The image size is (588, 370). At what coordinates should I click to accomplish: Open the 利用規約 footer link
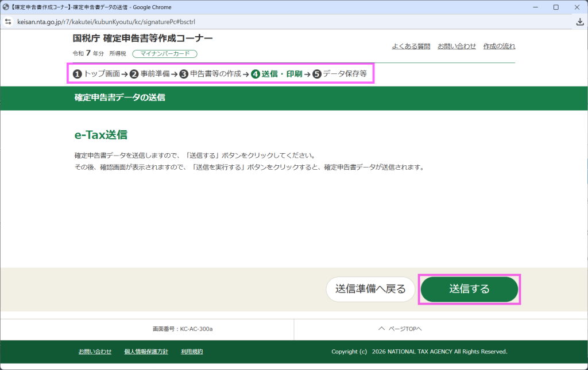point(192,352)
